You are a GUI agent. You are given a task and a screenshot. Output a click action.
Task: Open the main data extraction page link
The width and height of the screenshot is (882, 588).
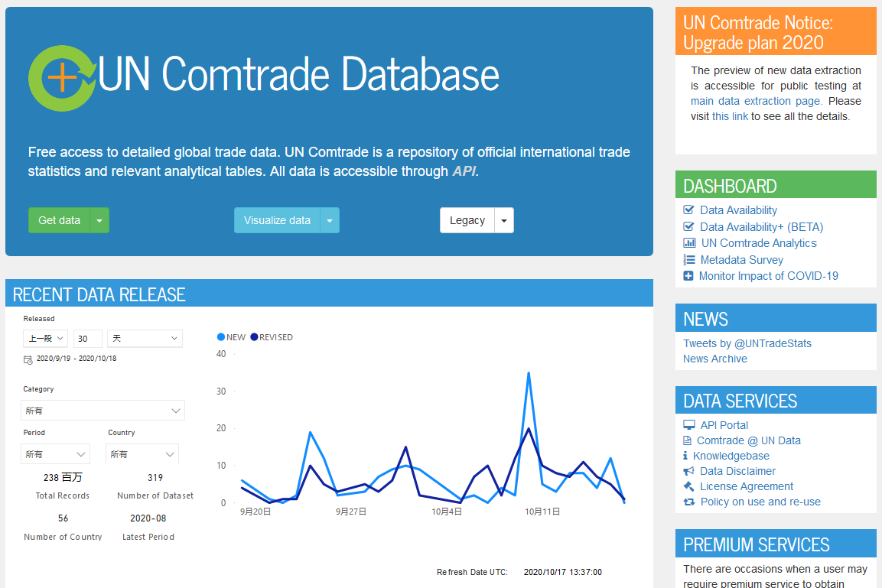click(757, 101)
